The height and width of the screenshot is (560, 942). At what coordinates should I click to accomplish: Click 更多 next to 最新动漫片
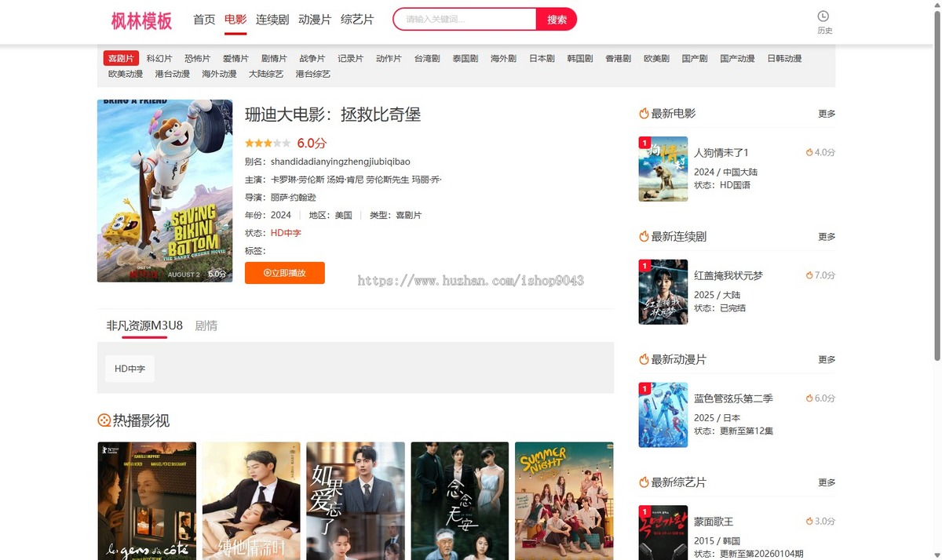tap(827, 360)
